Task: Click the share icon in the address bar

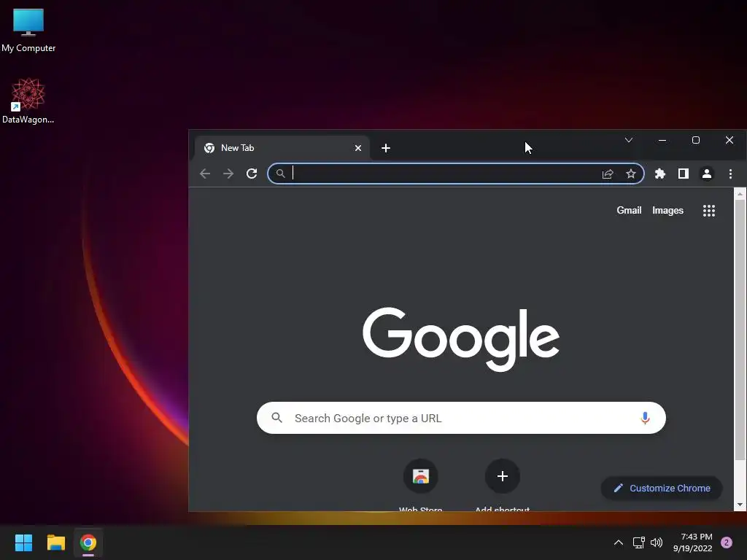Action: point(608,174)
